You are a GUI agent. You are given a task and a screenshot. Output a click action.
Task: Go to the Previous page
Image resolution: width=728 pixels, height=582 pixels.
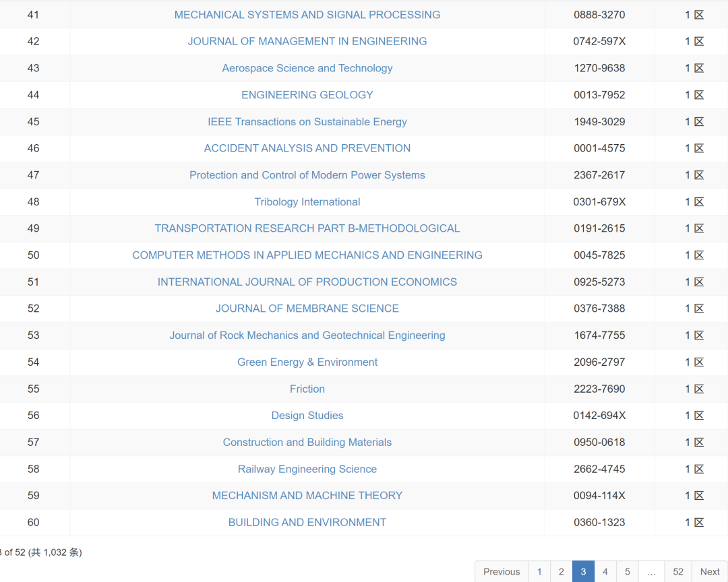[x=502, y=572]
